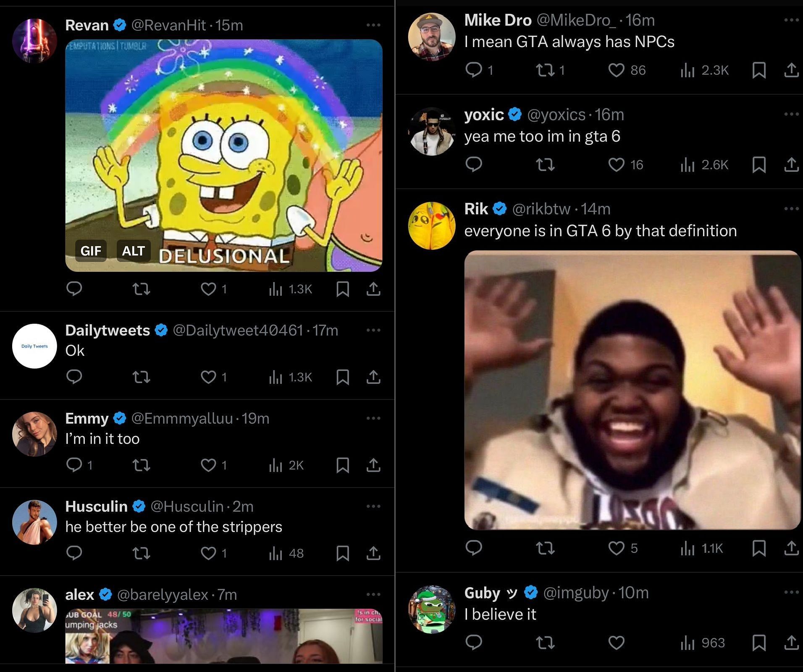Open Husculin's profile picture
The image size is (803, 672).
click(x=34, y=522)
